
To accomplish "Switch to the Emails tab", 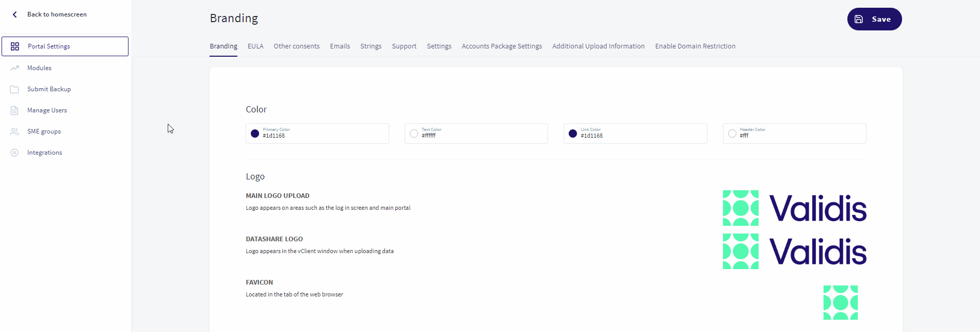I will click(x=340, y=46).
